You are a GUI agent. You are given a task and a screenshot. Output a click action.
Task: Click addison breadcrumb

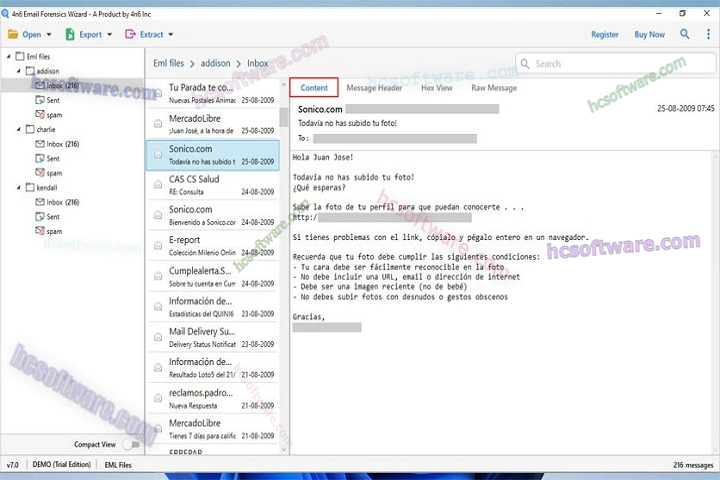(x=215, y=63)
